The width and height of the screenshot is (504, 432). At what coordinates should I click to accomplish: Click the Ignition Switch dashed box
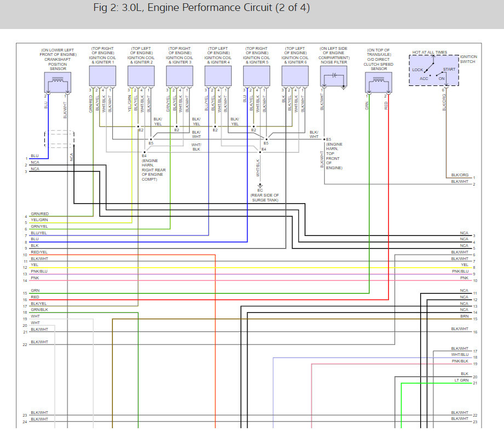[x=434, y=70]
